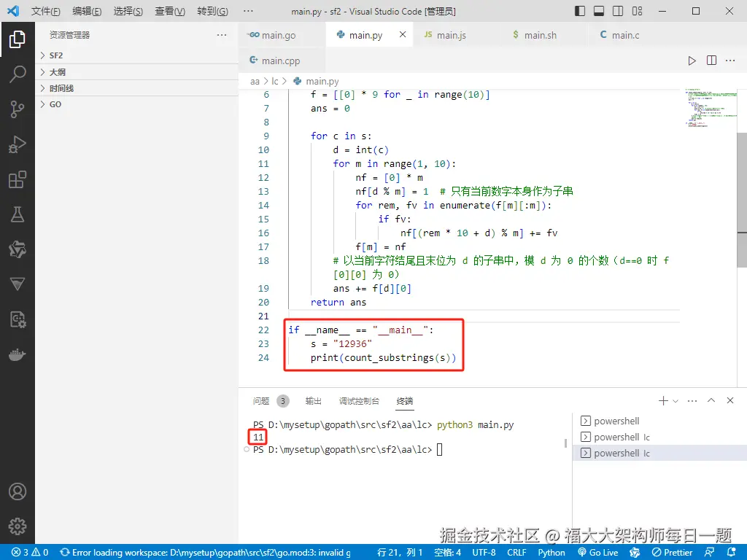The width and height of the screenshot is (747, 560).
Task: Change UTF-8 file encoding
Action: (484, 553)
